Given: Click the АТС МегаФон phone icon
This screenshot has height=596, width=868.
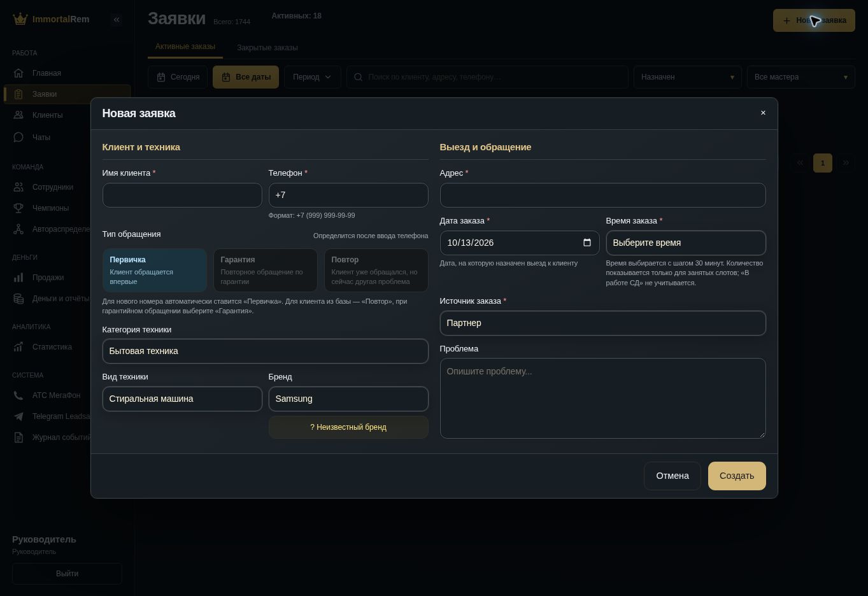Looking at the screenshot, I should (x=18, y=395).
